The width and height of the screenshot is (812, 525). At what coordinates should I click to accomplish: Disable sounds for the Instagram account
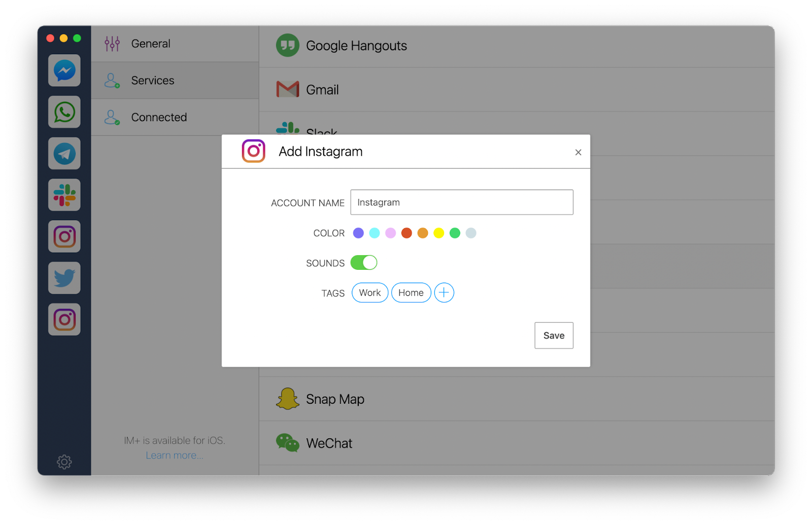coord(363,262)
